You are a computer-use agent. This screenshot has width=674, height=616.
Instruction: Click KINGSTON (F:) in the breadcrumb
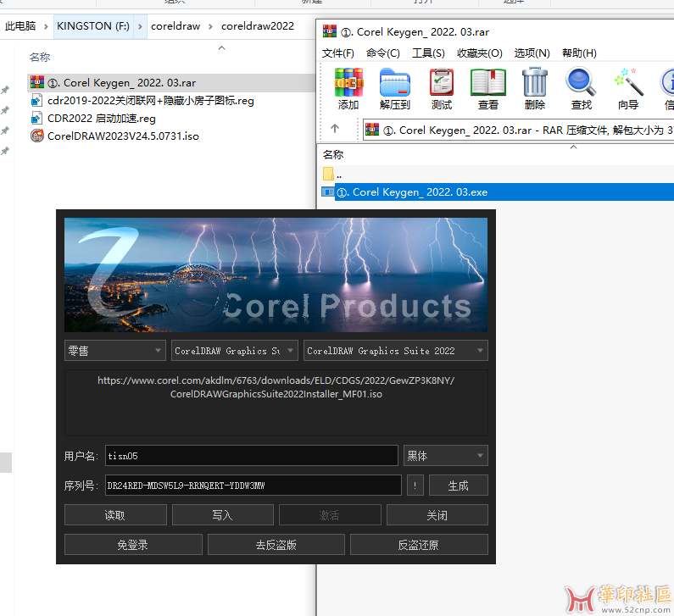(x=93, y=26)
